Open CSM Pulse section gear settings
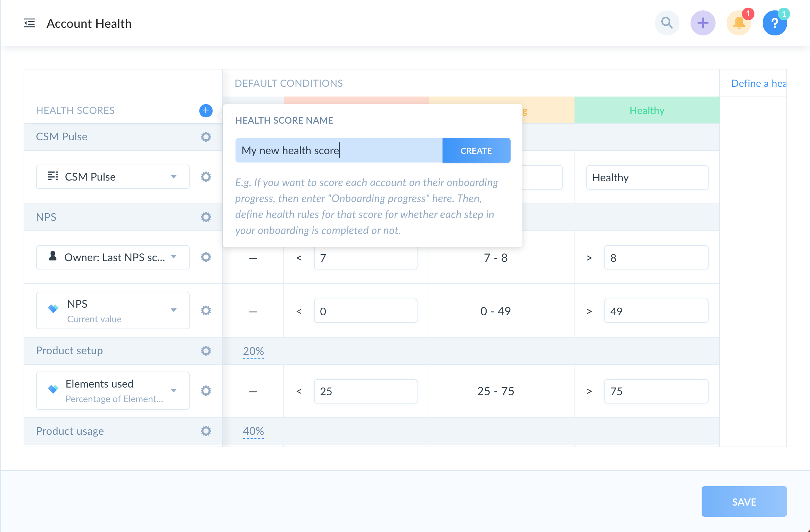 206,137
